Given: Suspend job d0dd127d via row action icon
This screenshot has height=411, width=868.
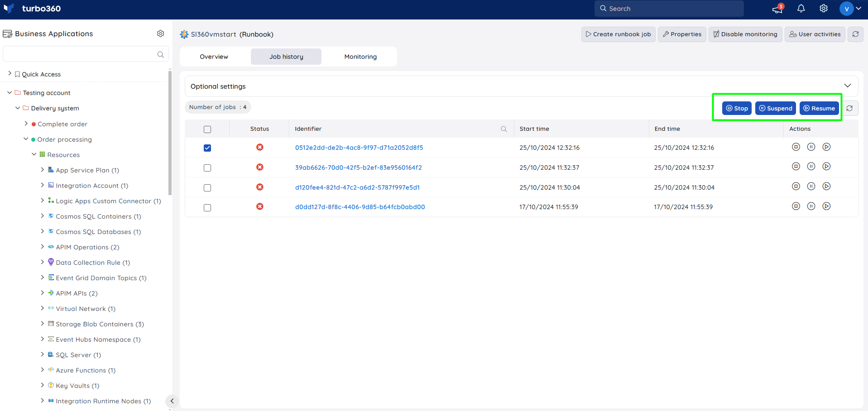Looking at the screenshot, I should 811,206.
